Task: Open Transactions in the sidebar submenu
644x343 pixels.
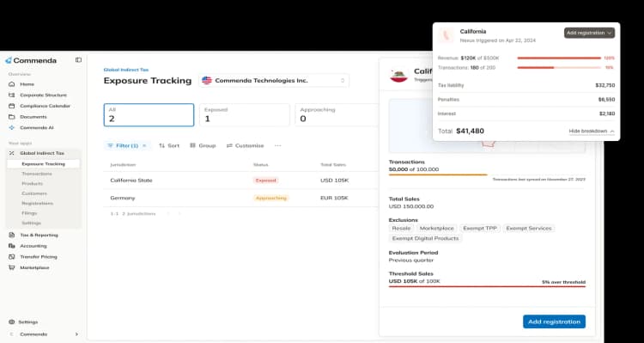Action: tap(37, 174)
